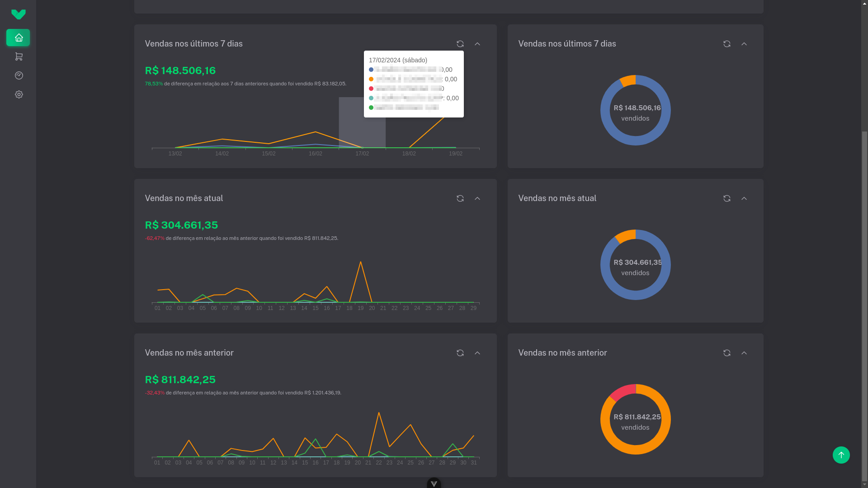This screenshot has height=488, width=868.
Task: Collapse the 'Vendas no mês anterior' donut card
Action: click(x=744, y=353)
